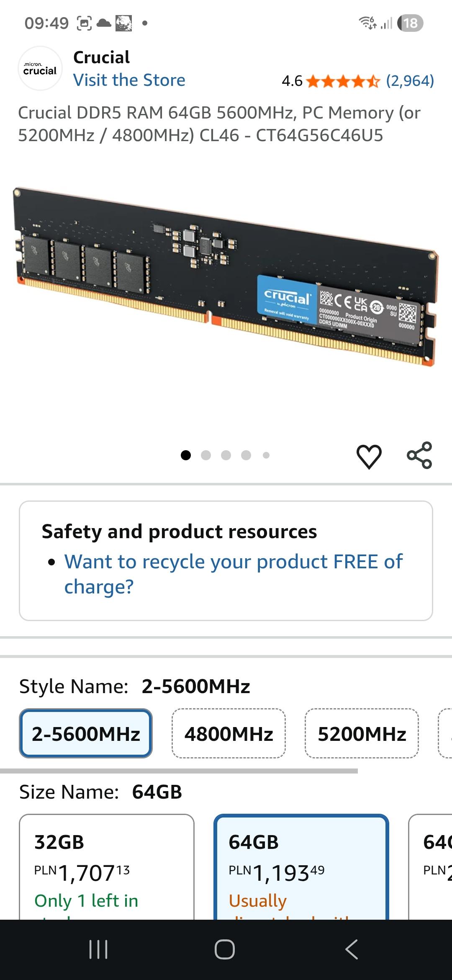
Task: Open the Crucial brand logo
Action: tap(40, 68)
